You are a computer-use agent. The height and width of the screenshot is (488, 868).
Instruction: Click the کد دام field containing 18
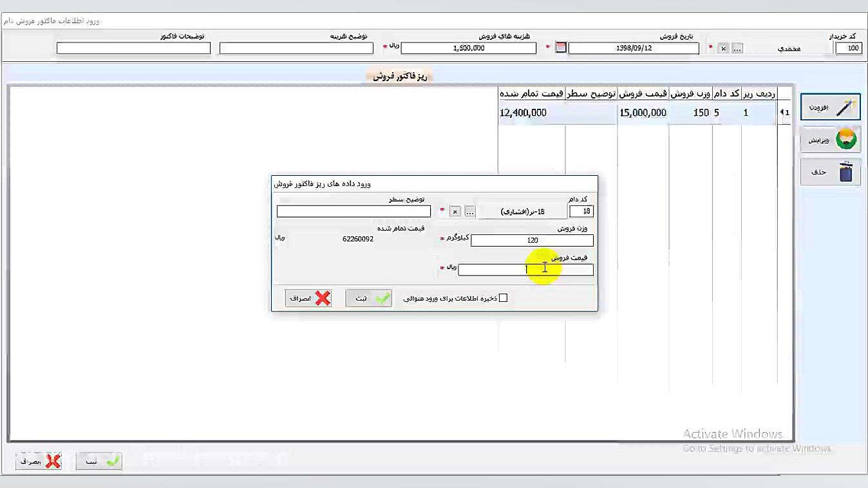click(581, 211)
